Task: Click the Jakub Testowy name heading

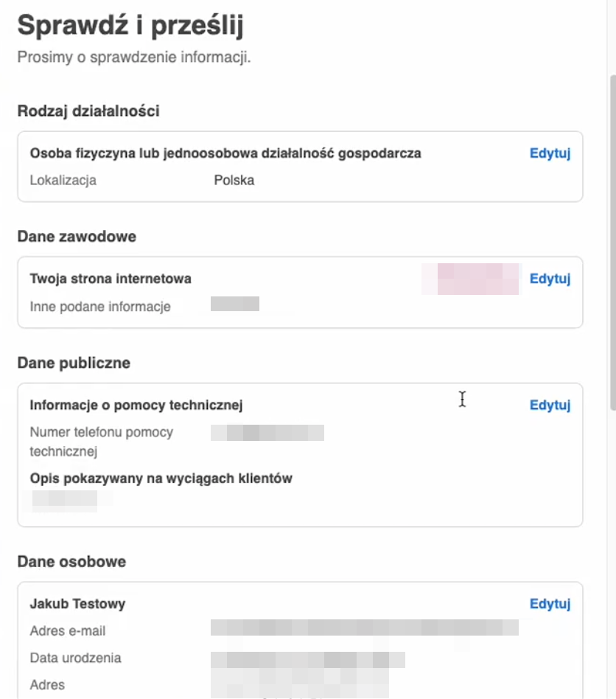Action: pyautogui.click(x=77, y=604)
